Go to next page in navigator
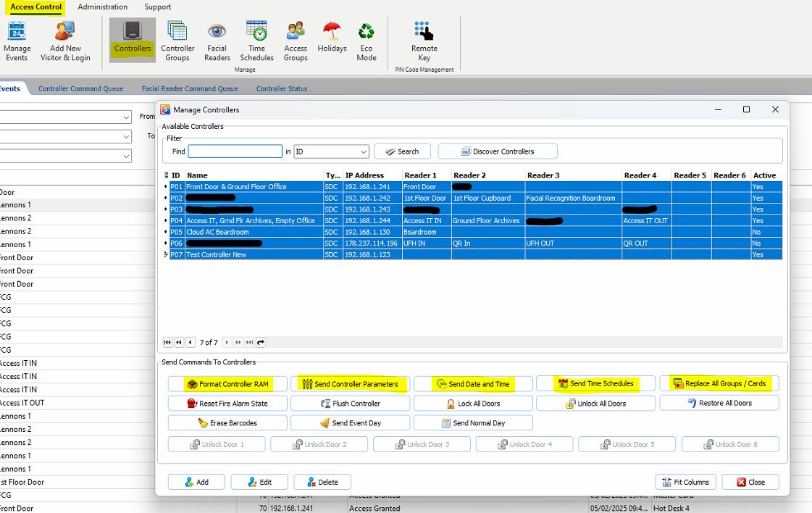This screenshot has width=812, height=513. tap(238, 342)
